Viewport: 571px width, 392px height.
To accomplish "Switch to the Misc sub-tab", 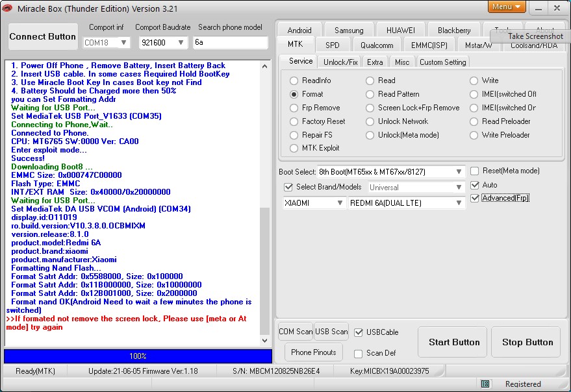I will click(402, 62).
